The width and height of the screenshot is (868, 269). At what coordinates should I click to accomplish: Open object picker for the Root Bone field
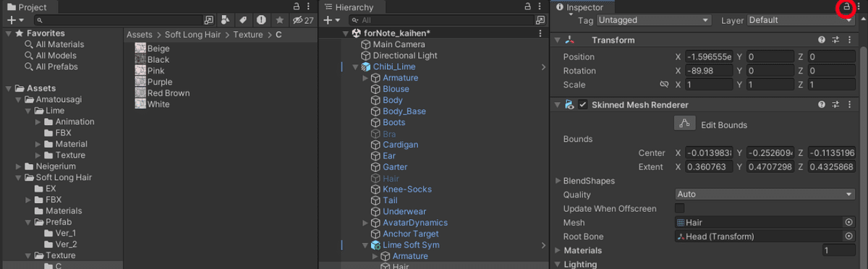pyautogui.click(x=849, y=236)
